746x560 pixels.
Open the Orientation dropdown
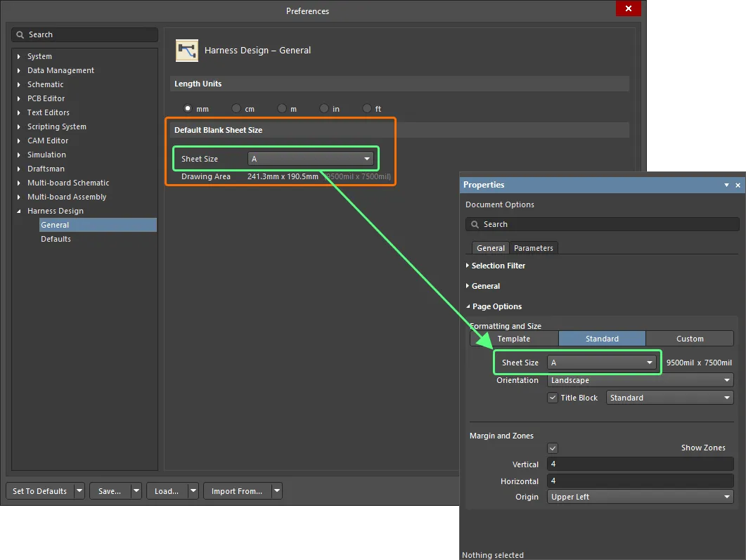click(x=640, y=380)
